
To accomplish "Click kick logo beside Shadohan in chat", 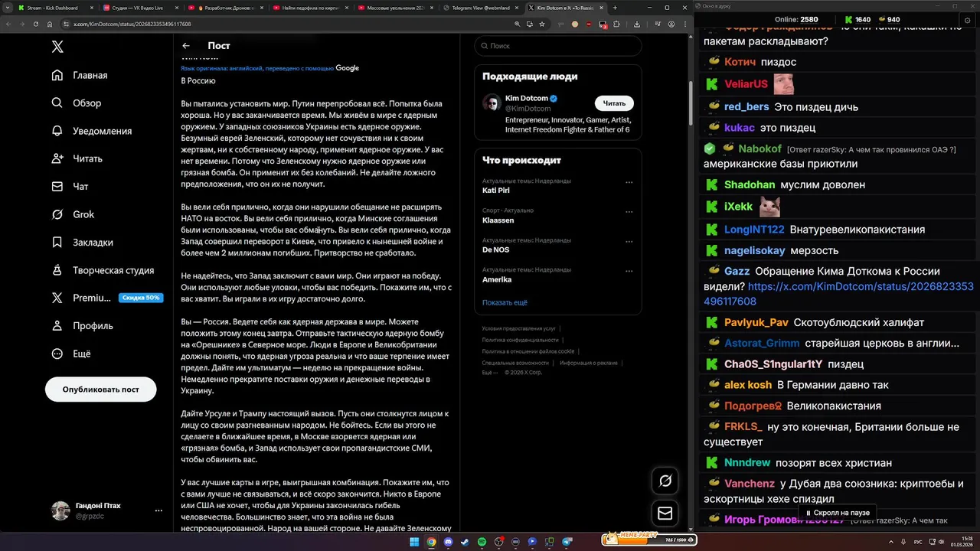I will point(711,185).
